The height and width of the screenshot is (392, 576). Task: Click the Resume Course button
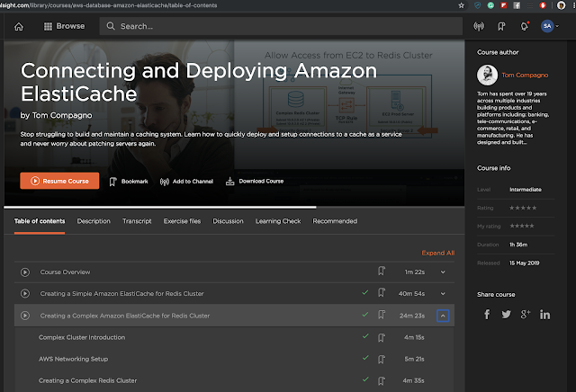click(59, 181)
